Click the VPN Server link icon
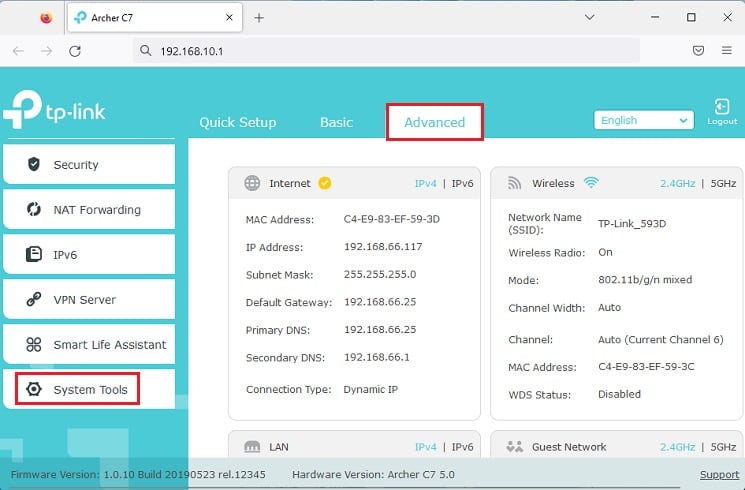This screenshot has height=490, width=745. point(34,299)
